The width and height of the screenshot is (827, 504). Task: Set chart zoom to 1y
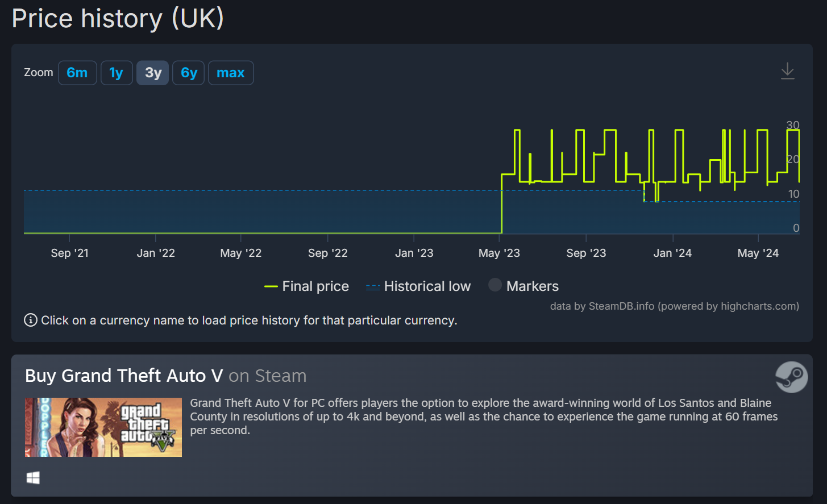pos(117,73)
